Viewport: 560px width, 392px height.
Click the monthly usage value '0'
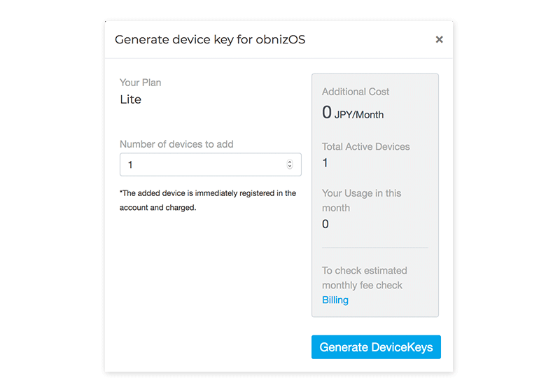325,224
